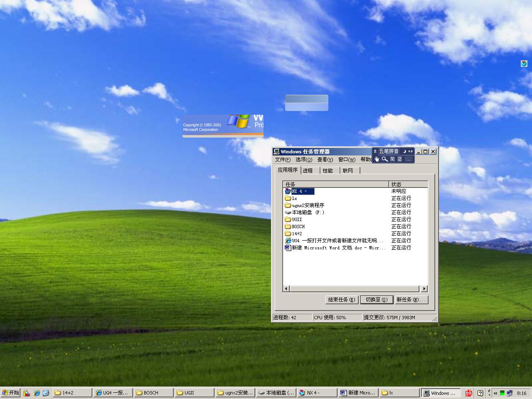This screenshot has width=532, height=399.
Task: Select the 新建 Microsoft Word 文档.doc task row
Action: coord(355,248)
